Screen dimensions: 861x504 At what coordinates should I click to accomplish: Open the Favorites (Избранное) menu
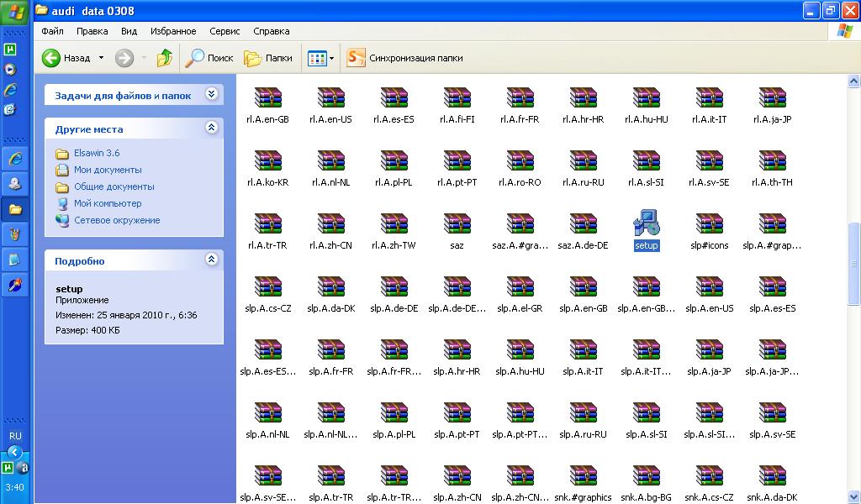pyautogui.click(x=173, y=31)
